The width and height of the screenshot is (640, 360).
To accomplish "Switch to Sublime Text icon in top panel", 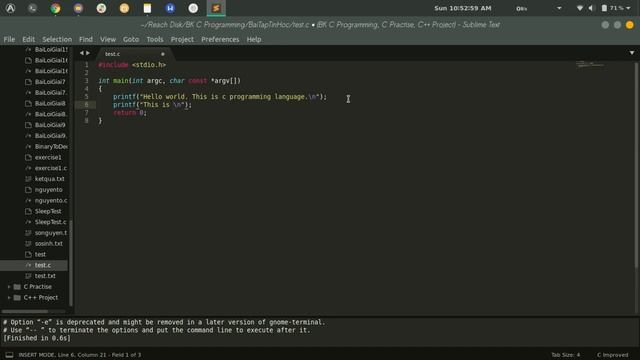I will tap(216, 8).
